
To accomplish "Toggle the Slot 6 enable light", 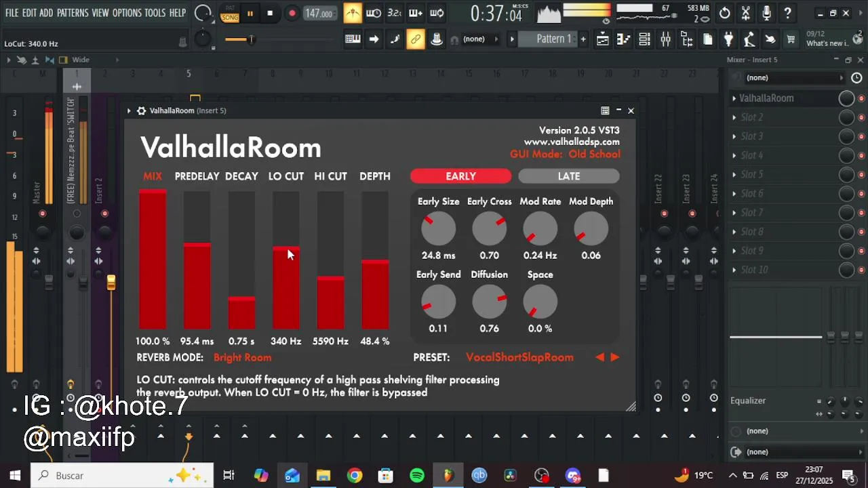I will tap(861, 193).
